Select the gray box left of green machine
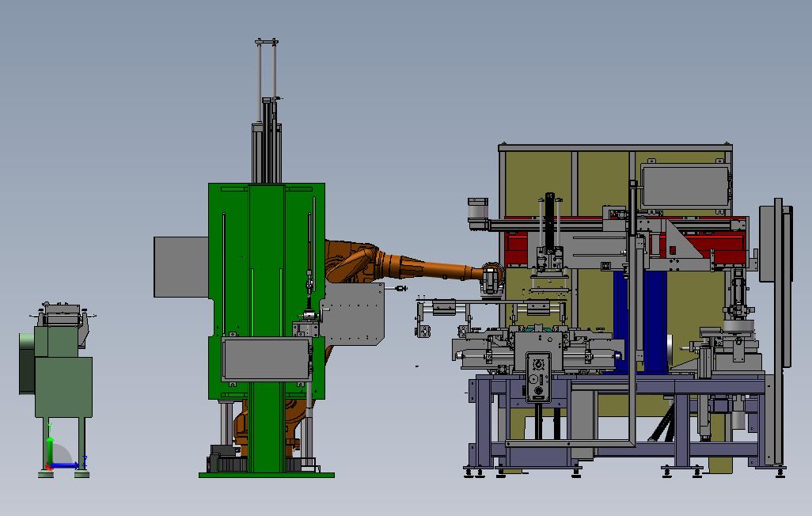812x516 pixels. click(x=181, y=267)
